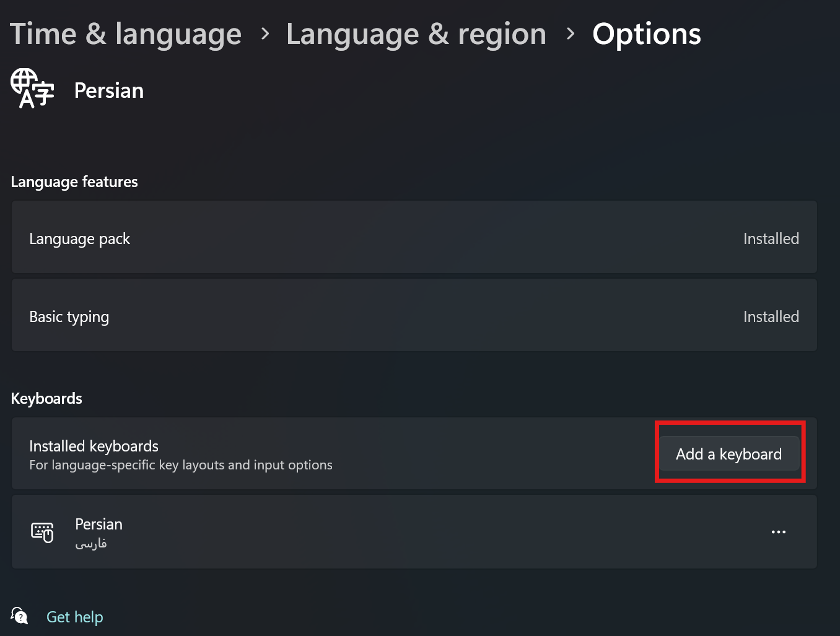The image size is (840, 636).
Task: Click the Language features heading
Action: click(74, 181)
